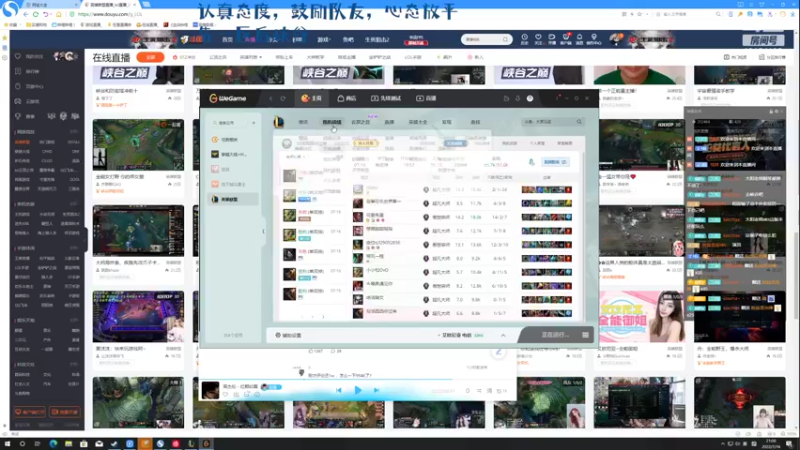
Task: Skip to the next track in the music player
Action: point(377,390)
